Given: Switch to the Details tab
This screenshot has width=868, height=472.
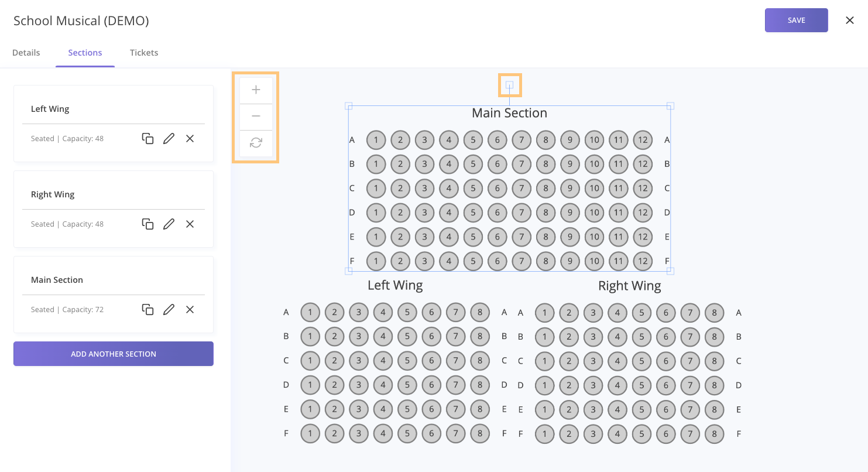Looking at the screenshot, I should tap(26, 52).
